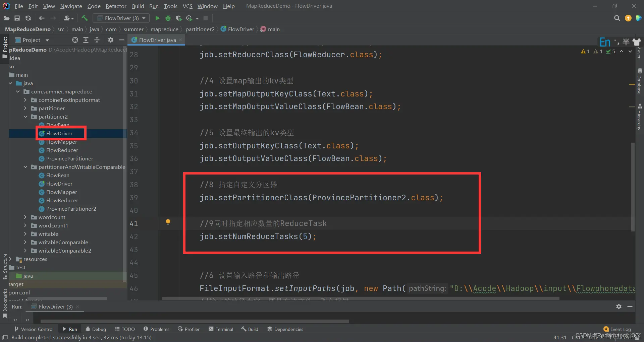Open the Event Log
Screen dimensions: 644x342
coord(617,329)
